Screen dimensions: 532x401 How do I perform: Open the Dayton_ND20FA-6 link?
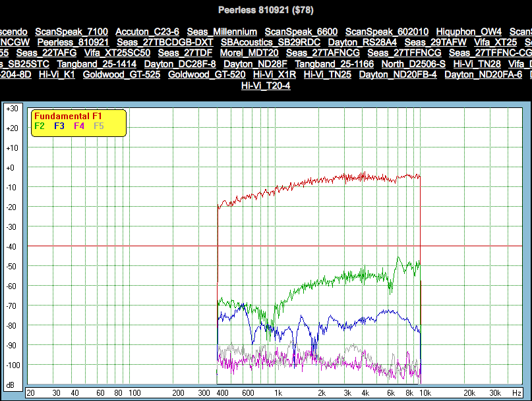coord(483,74)
